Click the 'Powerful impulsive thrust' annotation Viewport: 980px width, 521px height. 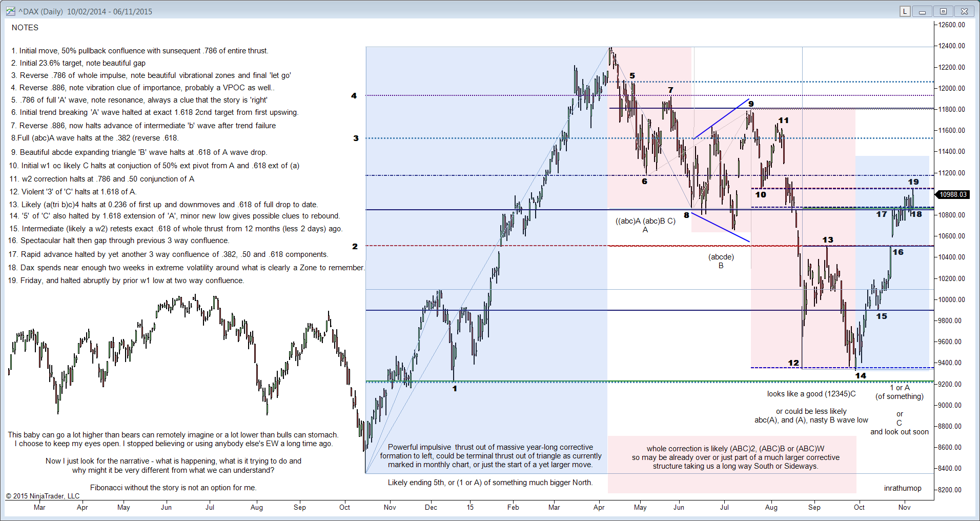pyautogui.click(x=491, y=456)
